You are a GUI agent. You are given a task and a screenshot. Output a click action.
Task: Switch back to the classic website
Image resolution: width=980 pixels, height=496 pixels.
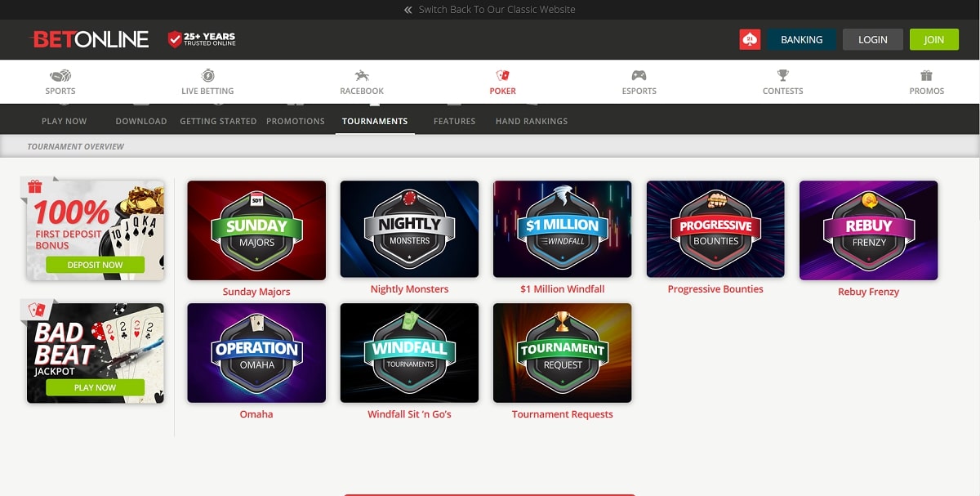497,10
